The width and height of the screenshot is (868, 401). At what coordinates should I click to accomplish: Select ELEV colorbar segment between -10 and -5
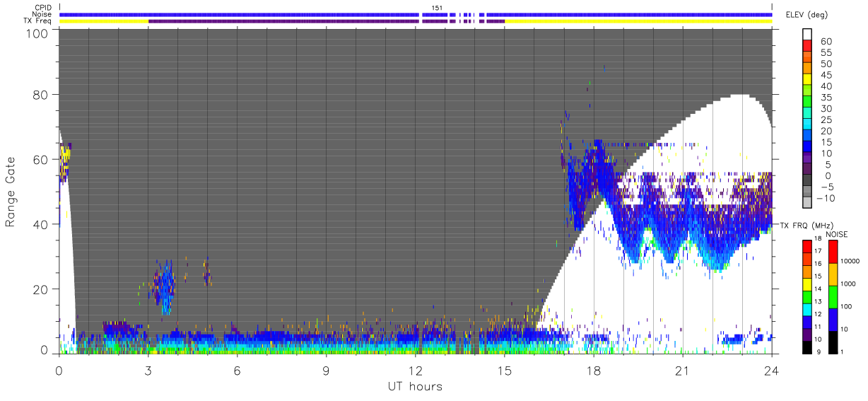pyautogui.click(x=809, y=192)
